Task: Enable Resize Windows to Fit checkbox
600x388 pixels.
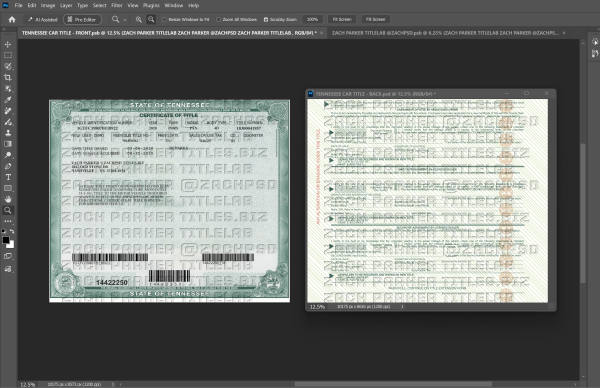Action: (165, 20)
